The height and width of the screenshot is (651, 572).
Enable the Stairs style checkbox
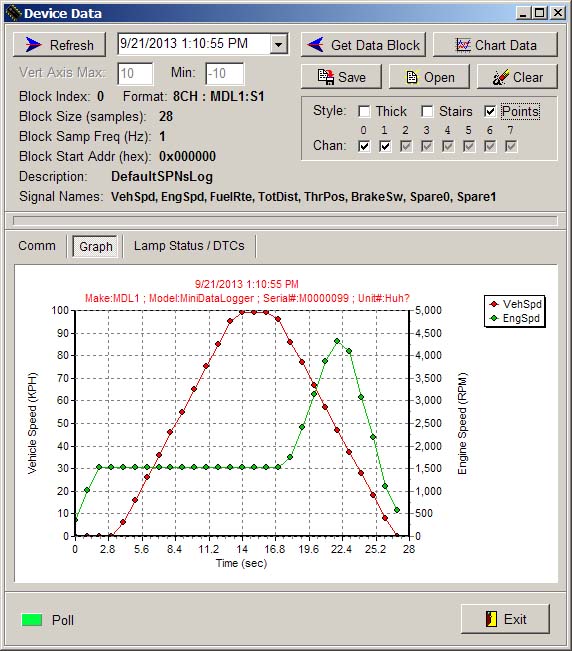coord(427,111)
